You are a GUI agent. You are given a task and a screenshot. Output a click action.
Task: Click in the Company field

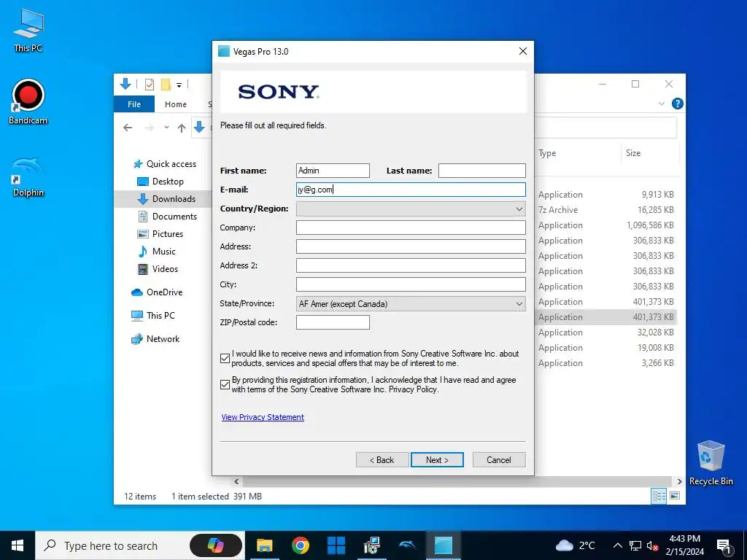pyautogui.click(x=411, y=227)
